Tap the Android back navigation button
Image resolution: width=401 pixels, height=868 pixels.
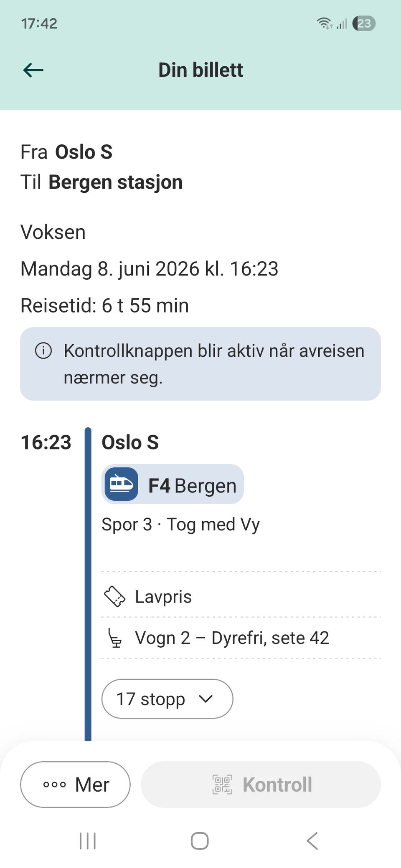[312, 841]
